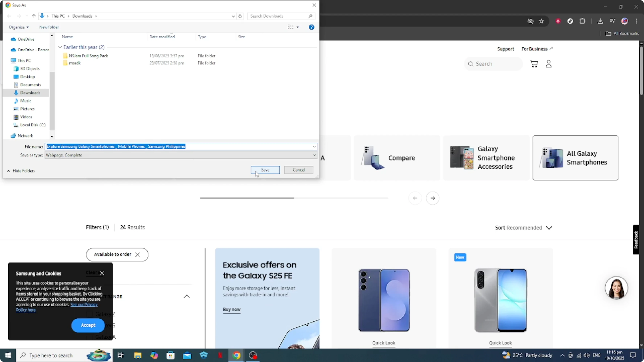Screen dimensions: 644x362
Task: Select This PC in navigation pane
Action: point(24,61)
